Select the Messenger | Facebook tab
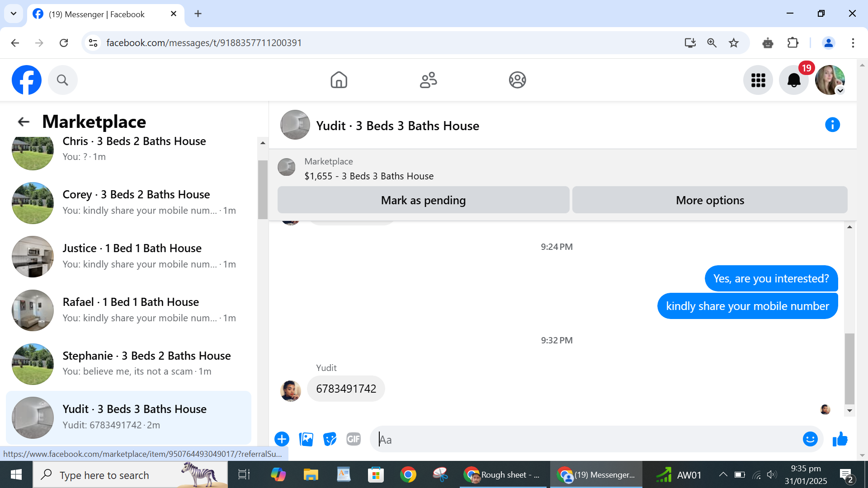The height and width of the screenshot is (488, 868). point(105,14)
